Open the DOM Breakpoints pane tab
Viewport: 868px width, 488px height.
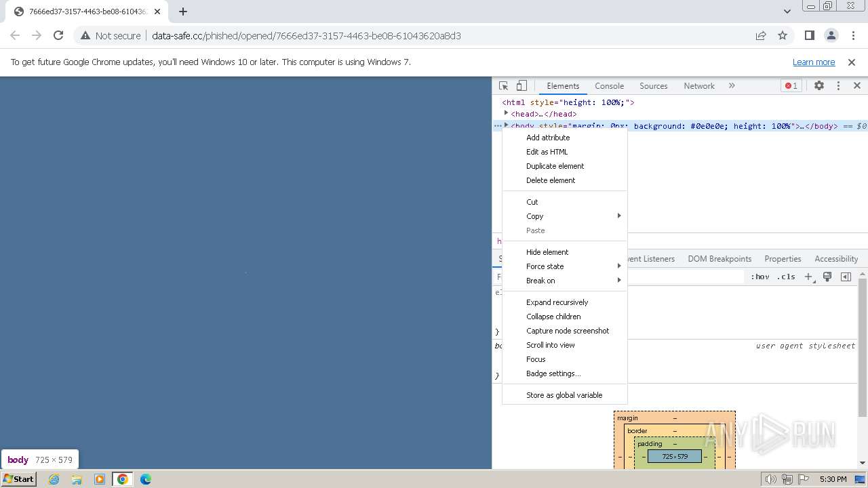pyautogui.click(x=719, y=259)
